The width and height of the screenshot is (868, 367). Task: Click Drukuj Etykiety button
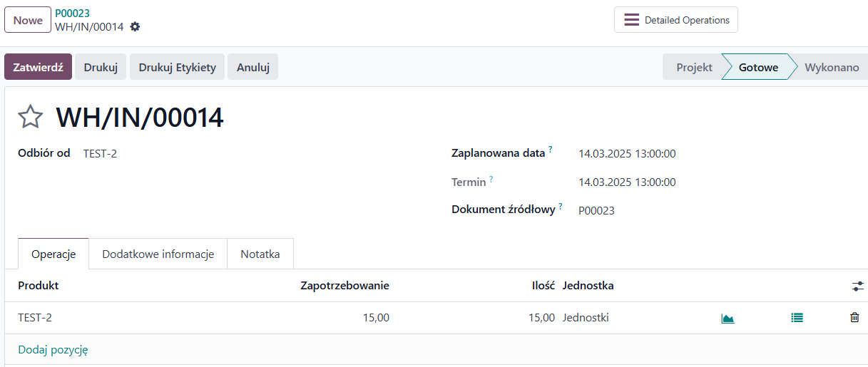(x=178, y=67)
